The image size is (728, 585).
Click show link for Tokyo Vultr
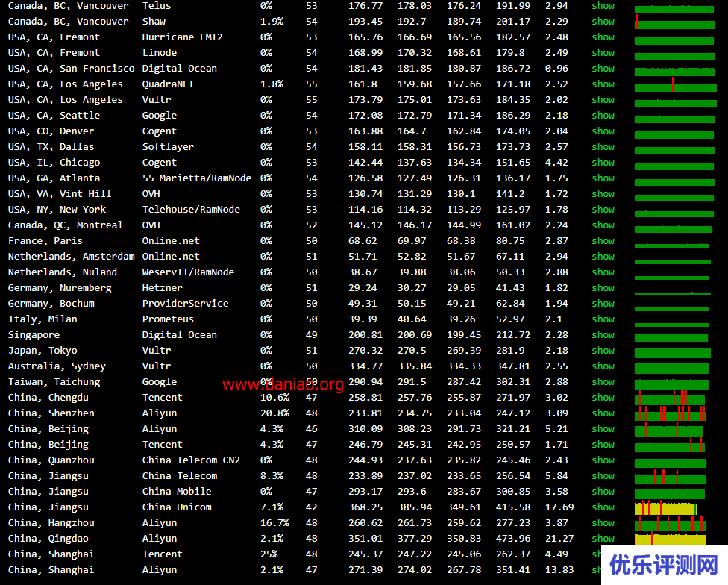(603, 351)
